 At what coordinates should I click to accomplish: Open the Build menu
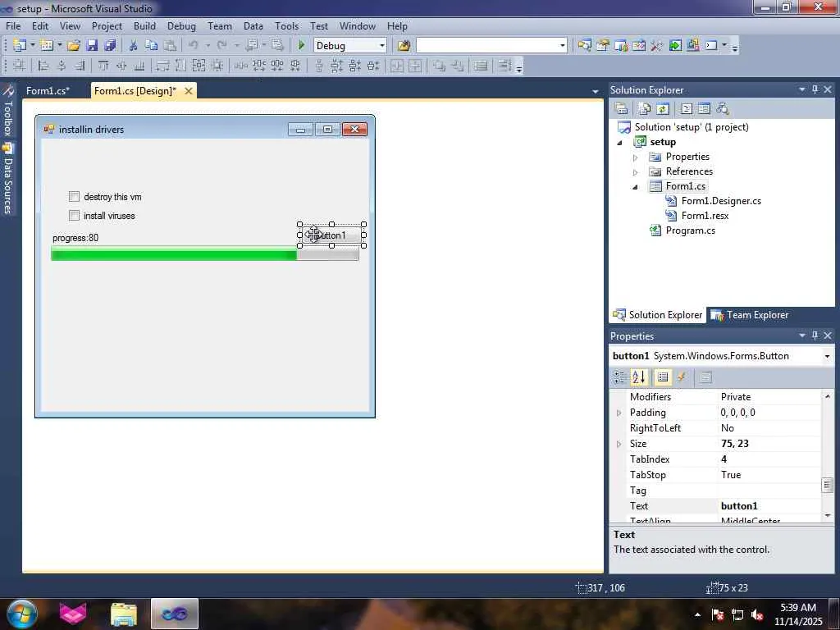[144, 25]
